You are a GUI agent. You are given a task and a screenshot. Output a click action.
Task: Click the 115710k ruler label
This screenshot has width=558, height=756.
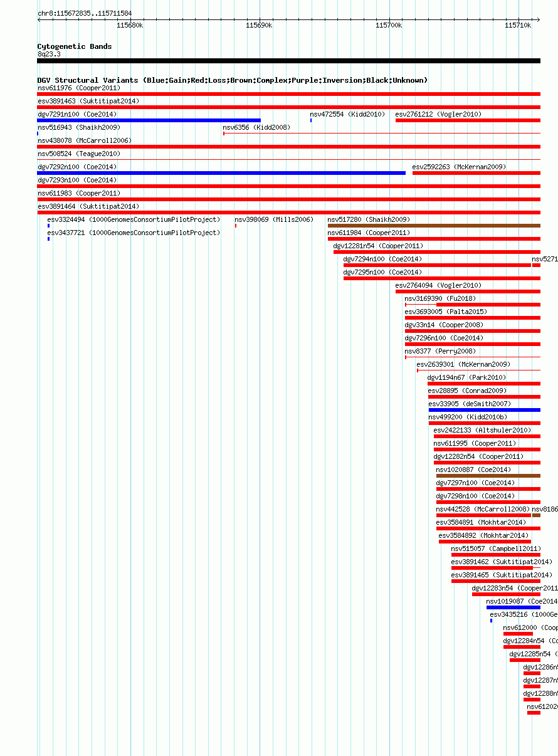click(x=518, y=25)
